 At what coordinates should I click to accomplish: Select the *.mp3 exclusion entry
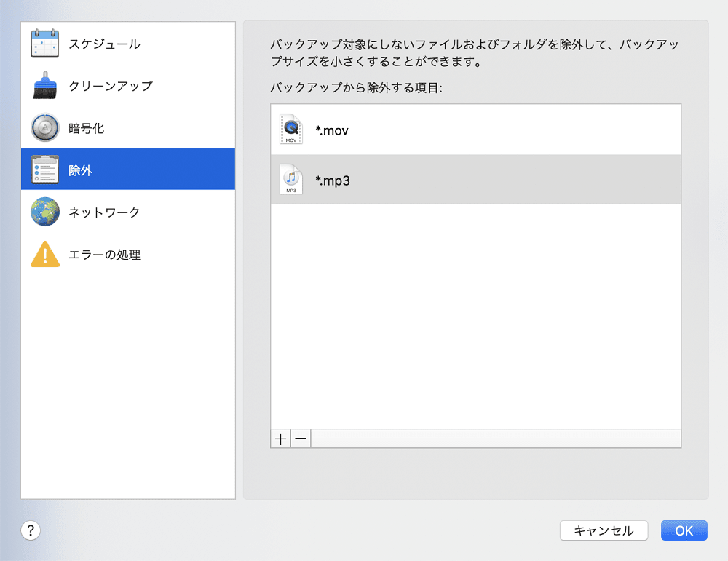(x=333, y=180)
